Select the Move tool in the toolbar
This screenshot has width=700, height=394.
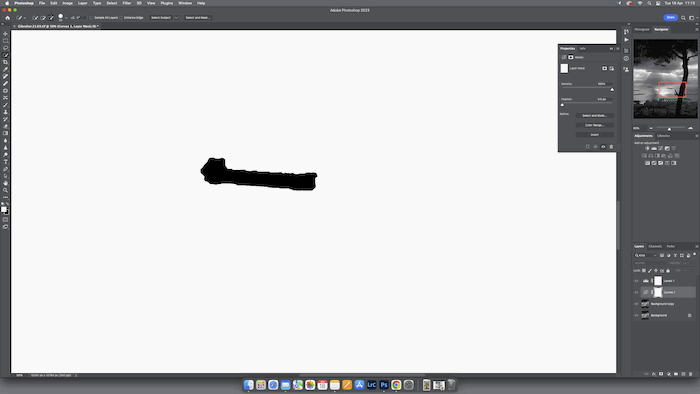click(5, 34)
